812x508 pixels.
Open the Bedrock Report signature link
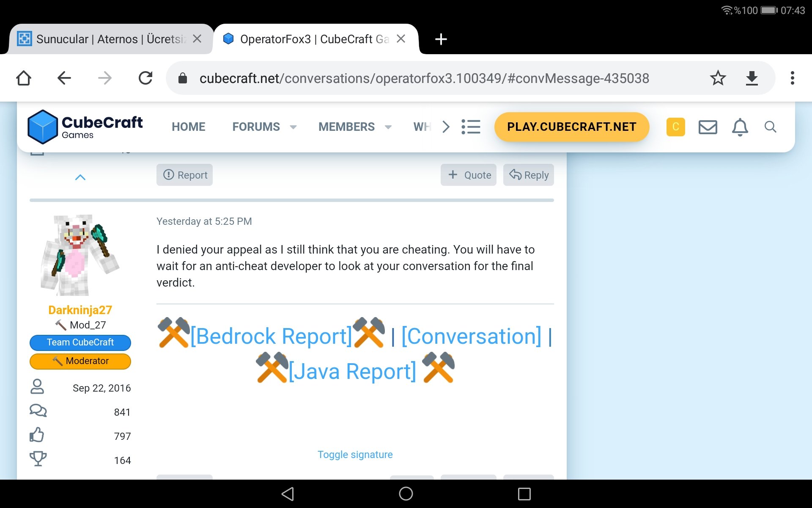point(271,337)
